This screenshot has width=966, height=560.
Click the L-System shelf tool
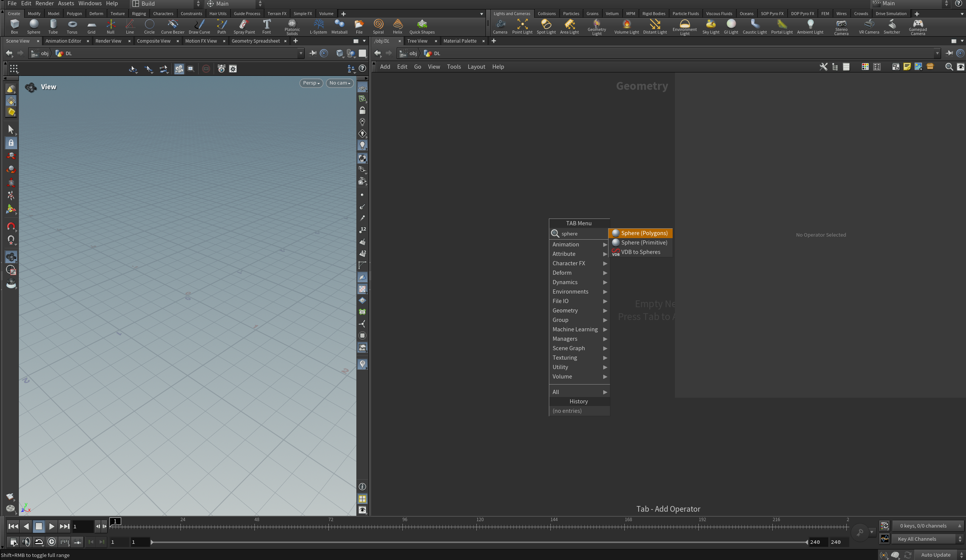[318, 26]
